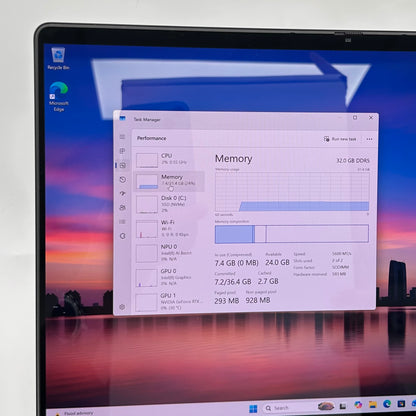Select the CPU performance entry

[x=169, y=160]
